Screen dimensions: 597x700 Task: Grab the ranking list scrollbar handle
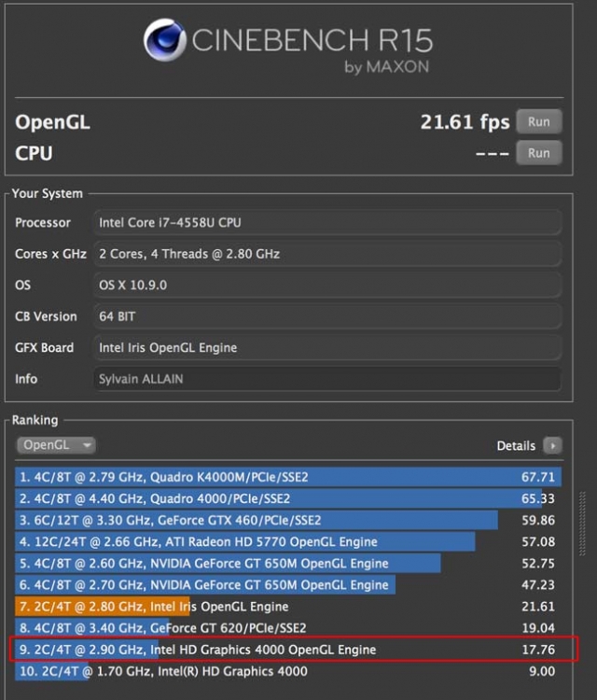pyautogui.click(x=582, y=524)
